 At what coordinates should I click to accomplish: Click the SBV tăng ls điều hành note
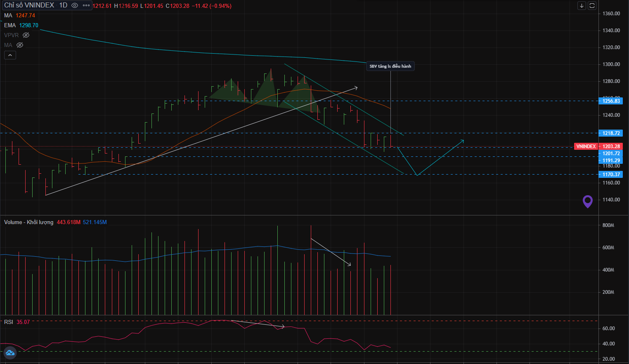390,66
